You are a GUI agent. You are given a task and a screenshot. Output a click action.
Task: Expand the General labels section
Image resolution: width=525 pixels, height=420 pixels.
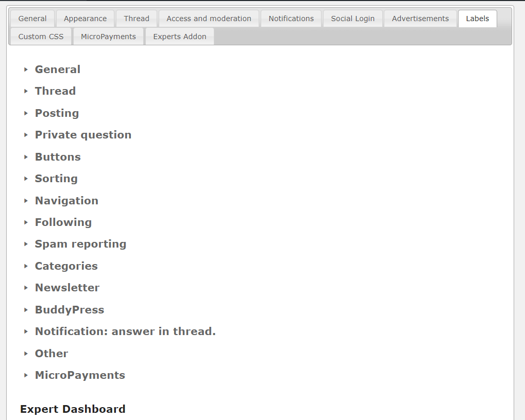pos(57,69)
